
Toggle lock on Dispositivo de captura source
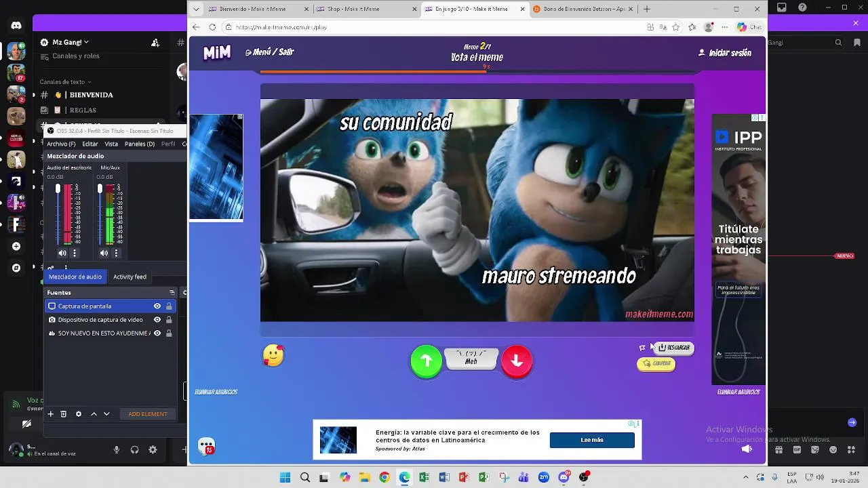click(x=169, y=320)
